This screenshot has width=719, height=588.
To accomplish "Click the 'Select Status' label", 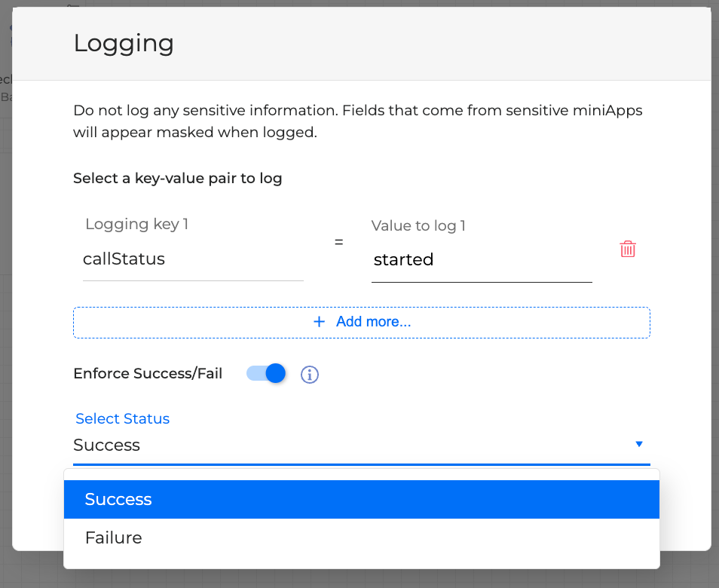I will click(122, 418).
